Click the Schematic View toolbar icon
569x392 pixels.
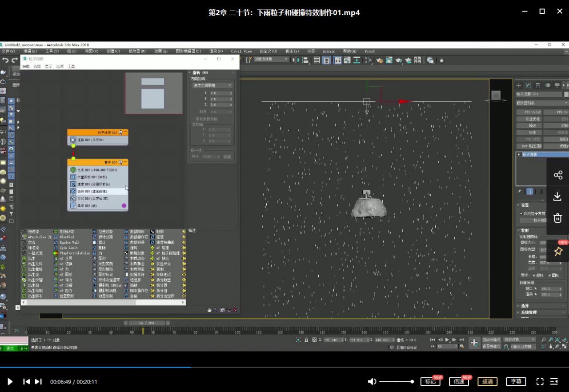pyautogui.click(x=358, y=60)
